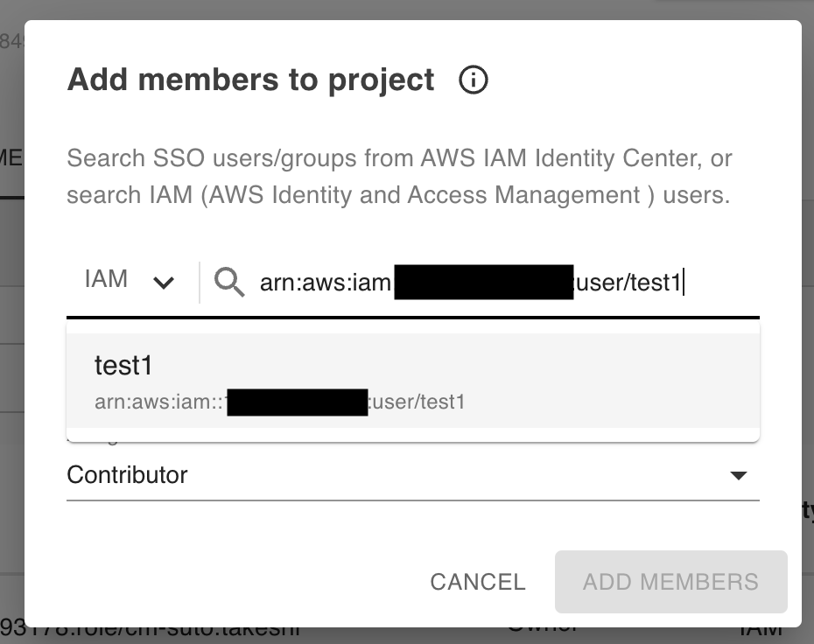Click the test1 ARN subtitle in suggestions
The width and height of the screenshot is (814, 644).
417,402
